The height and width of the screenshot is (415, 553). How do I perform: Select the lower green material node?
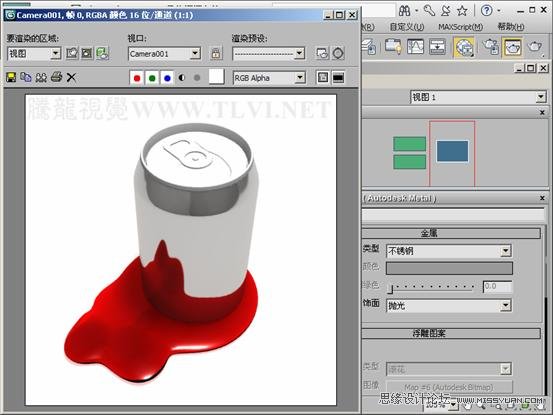(409, 162)
